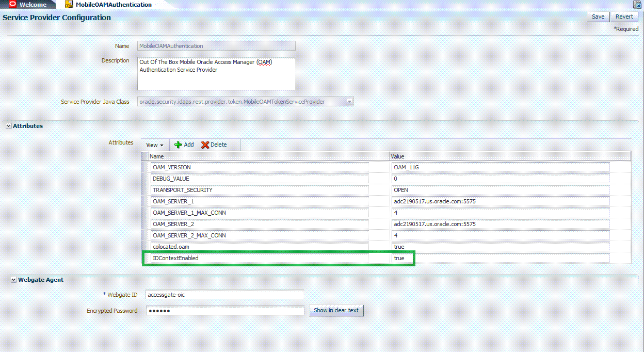Click the OPEN value field
The image size is (644, 352).
click(x=501, y=190)
